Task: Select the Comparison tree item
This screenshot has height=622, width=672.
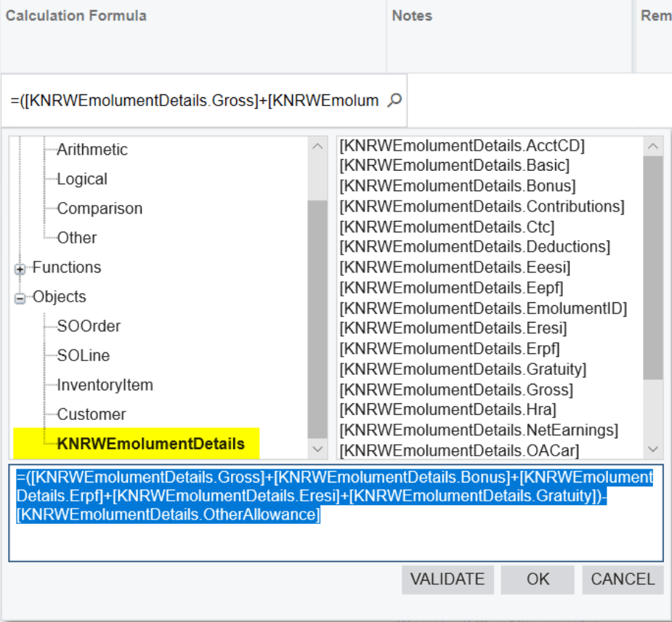Action: point(100,209)
